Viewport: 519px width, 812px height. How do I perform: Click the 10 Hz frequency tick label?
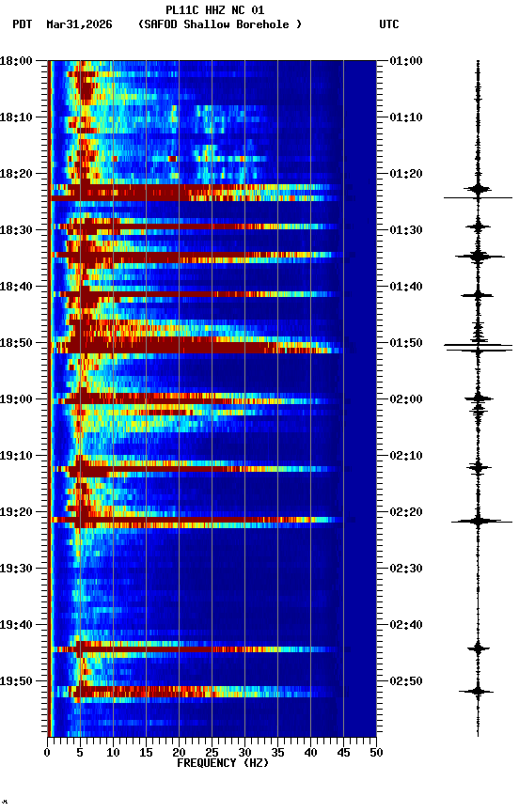[113, 753]
